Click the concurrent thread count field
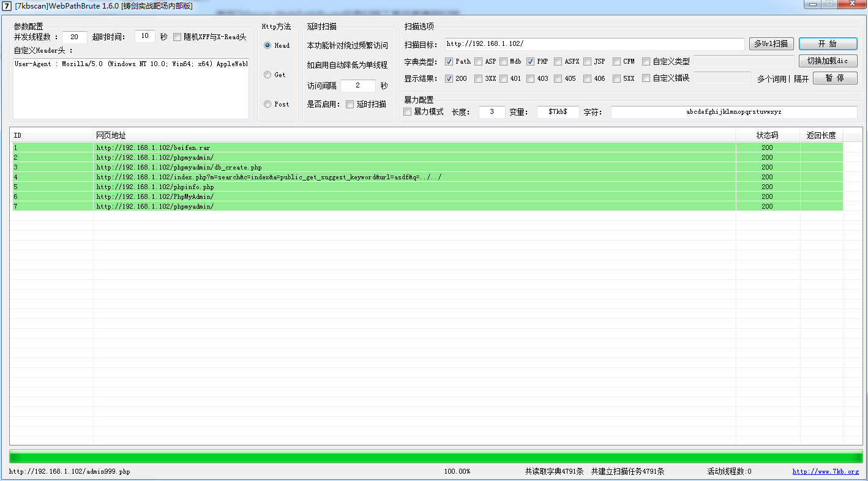The height and width of the screenshot is (481, 868). pyautogui.click(x=75, y=37)
